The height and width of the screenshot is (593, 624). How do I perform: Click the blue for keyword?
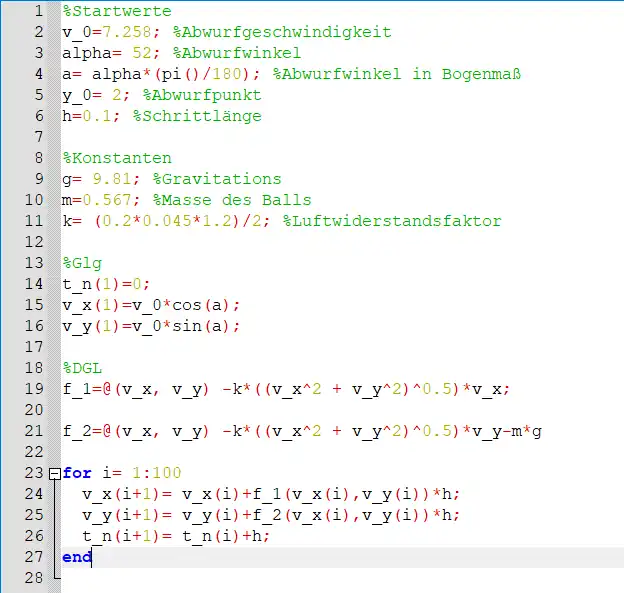[76, 473]
